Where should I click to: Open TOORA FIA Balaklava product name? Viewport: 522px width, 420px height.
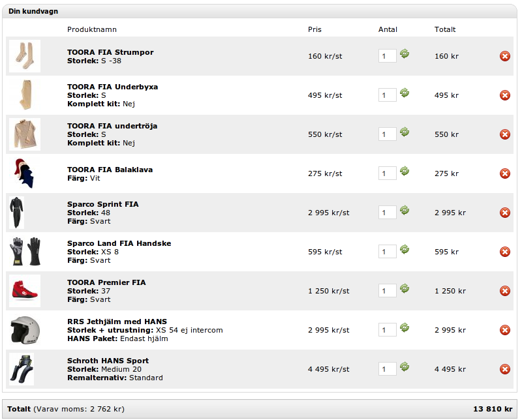click(x=110, y=170)
